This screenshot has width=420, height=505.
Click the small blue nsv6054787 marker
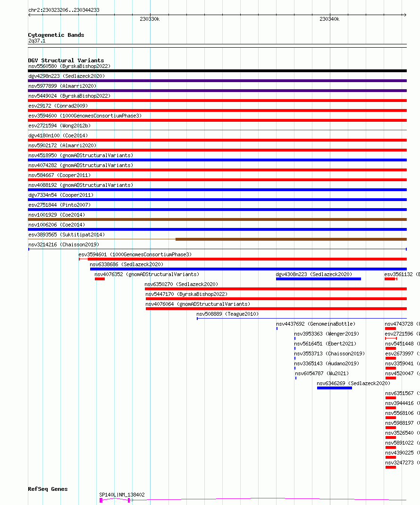pos(296,378)
